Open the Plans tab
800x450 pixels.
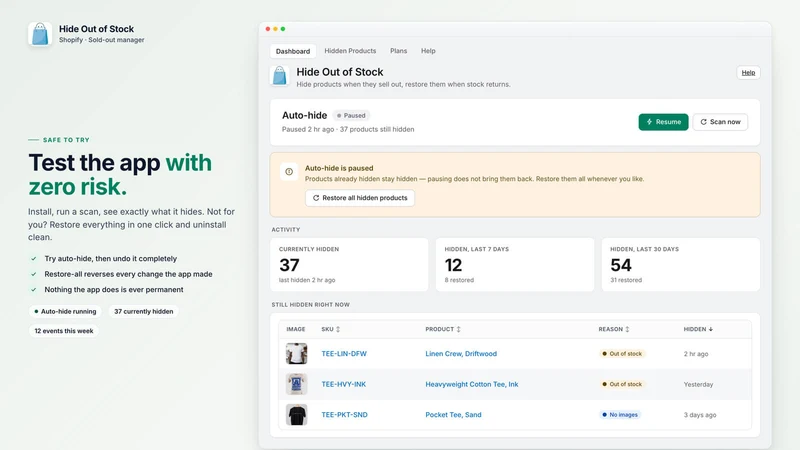point(398,51)
